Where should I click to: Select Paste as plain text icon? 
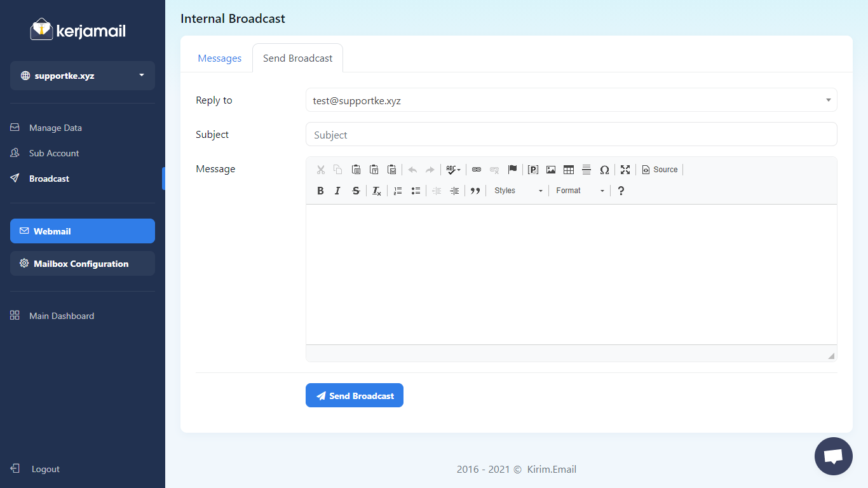pos(374,170)
